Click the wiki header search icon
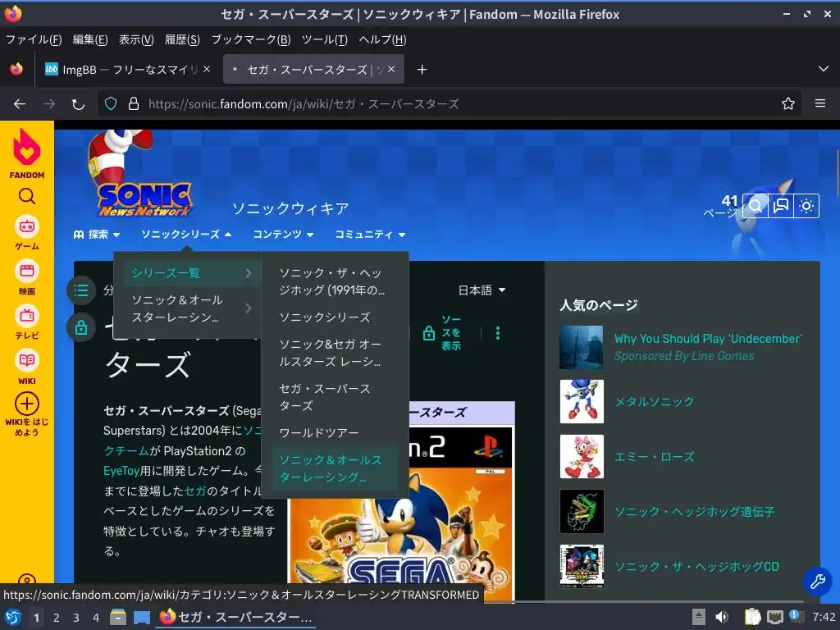 pyautogui.click(x=756, y=206)
